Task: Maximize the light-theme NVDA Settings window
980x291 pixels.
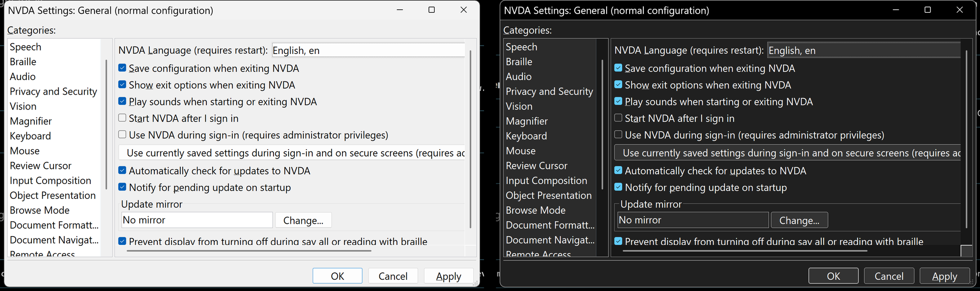Action: (x=431, y=10)
